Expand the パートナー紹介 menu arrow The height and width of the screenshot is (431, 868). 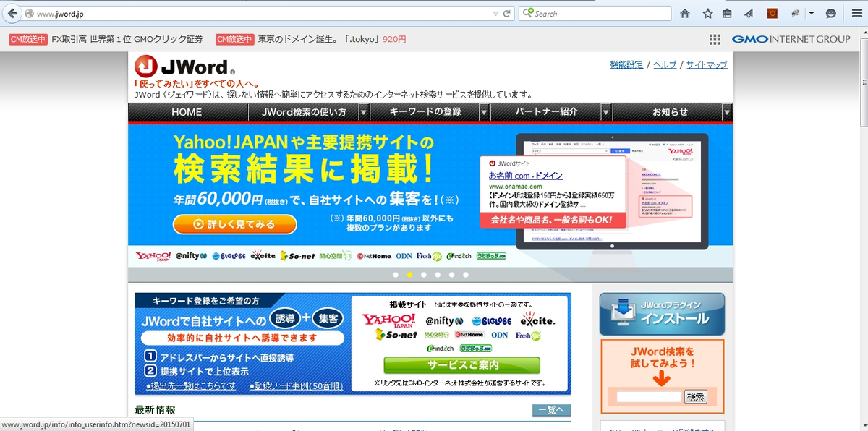tap(606, 112)
